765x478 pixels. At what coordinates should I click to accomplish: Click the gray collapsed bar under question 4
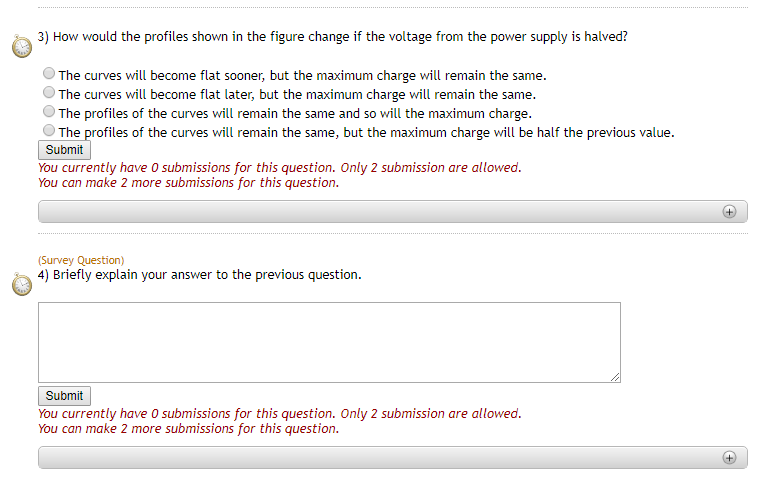[x=380, y=458]
